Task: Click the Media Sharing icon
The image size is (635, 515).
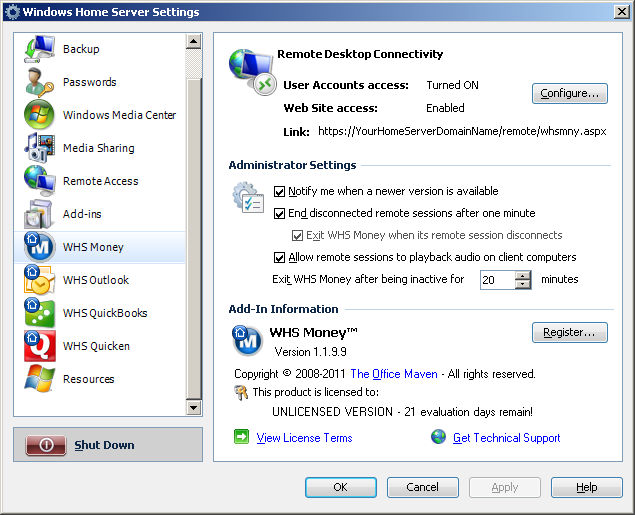Action: click(x=39, y=148)
